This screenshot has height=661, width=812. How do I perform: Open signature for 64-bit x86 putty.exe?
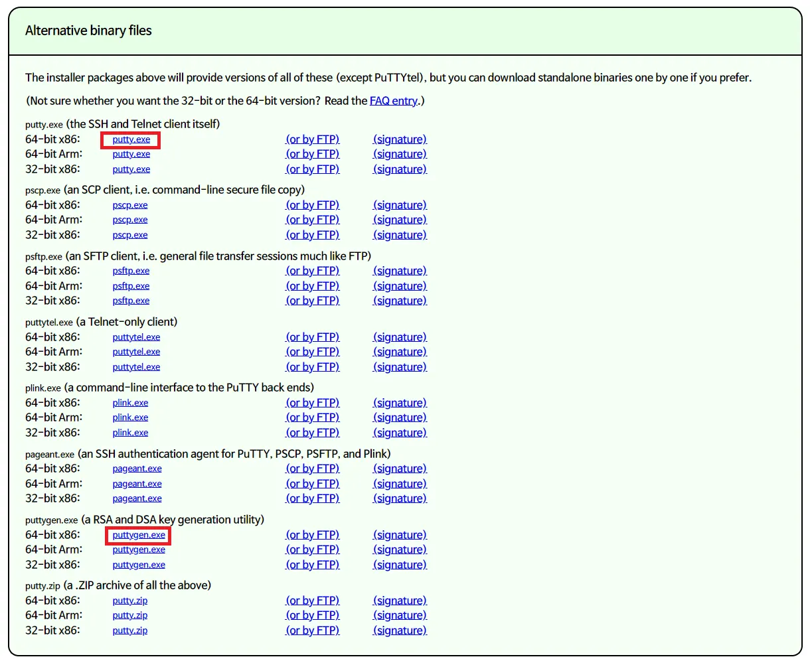(x=400, y=139)
